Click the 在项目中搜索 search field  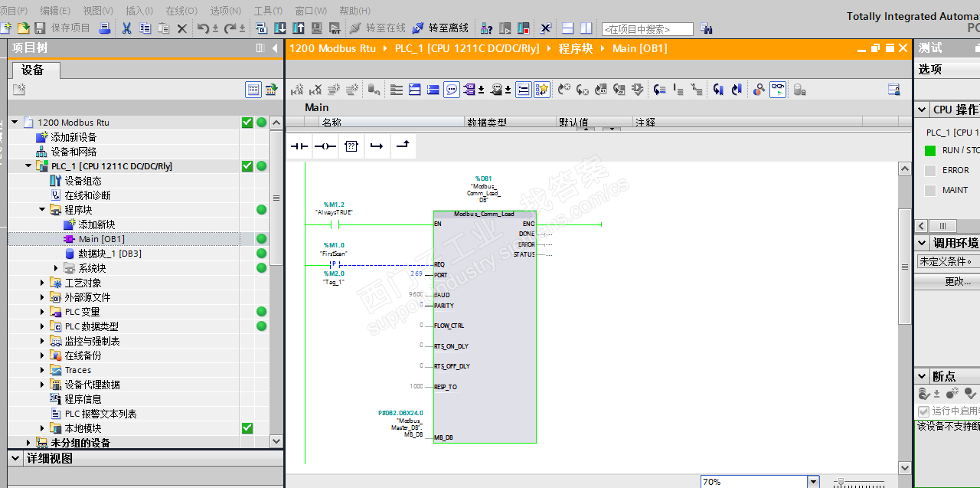pyautogui.click(x=648, y=29)
